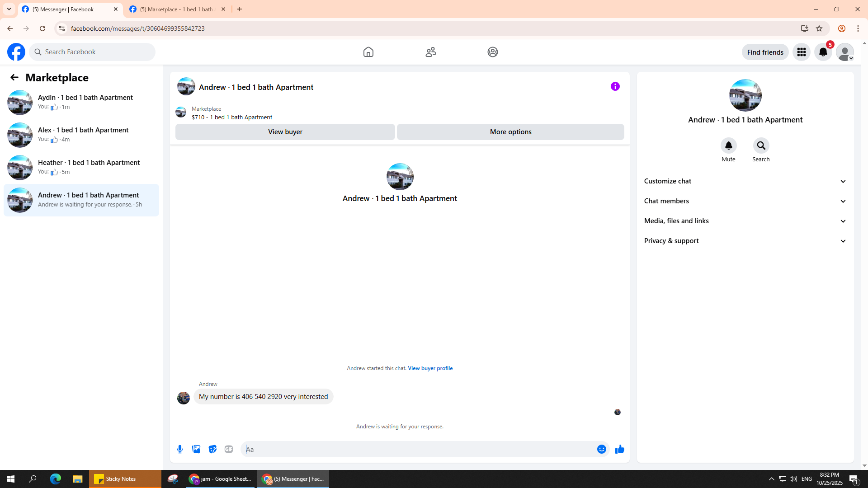Click the message text input field
868x488 pixels.
coord(418,449)
